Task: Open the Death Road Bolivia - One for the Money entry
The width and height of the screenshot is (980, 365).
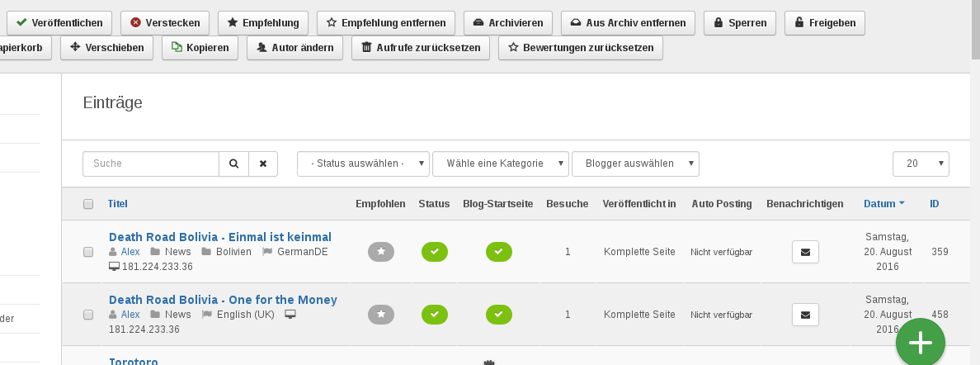Action: (223, 299)
